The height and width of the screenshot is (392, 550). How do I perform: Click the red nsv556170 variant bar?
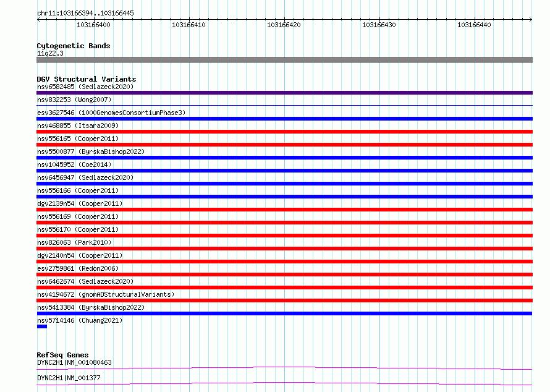284,236
